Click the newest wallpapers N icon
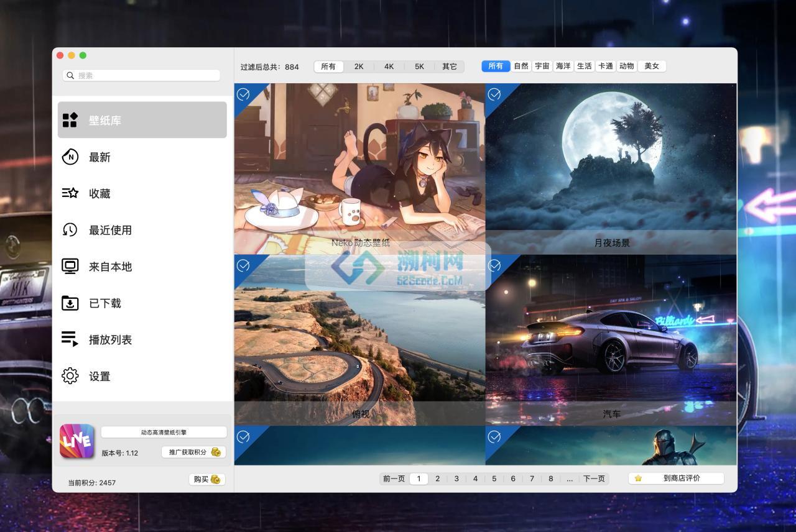796x532 pixels. 70,157
